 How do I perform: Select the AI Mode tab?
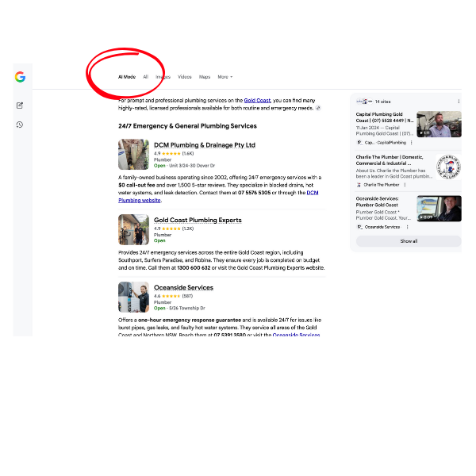point(127,77)
